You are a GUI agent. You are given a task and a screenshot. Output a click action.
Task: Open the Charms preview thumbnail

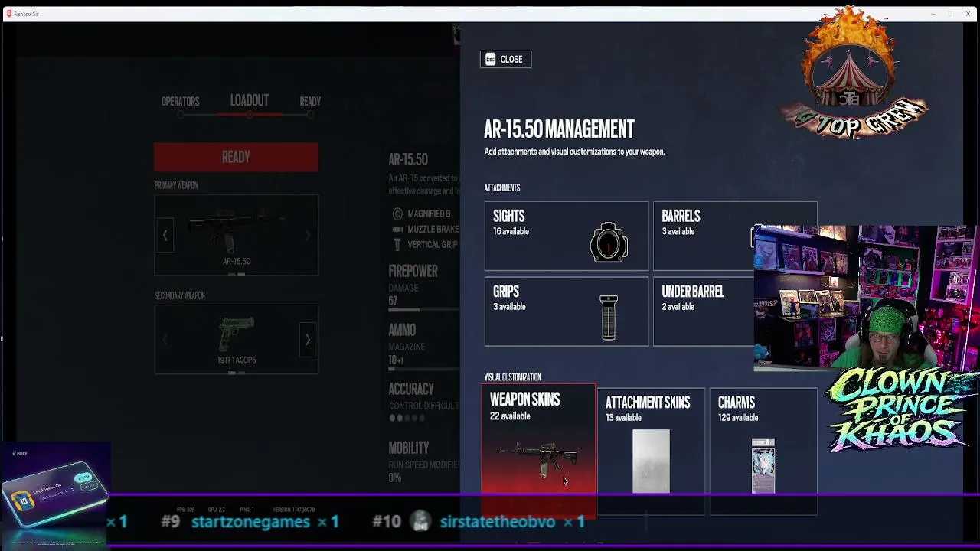click(x=763, y=465)
